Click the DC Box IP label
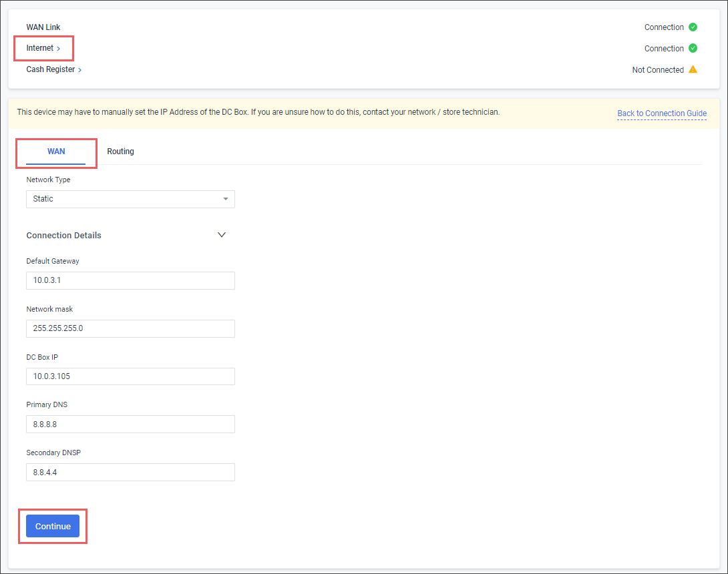728x574 pixels. [42, 357]
